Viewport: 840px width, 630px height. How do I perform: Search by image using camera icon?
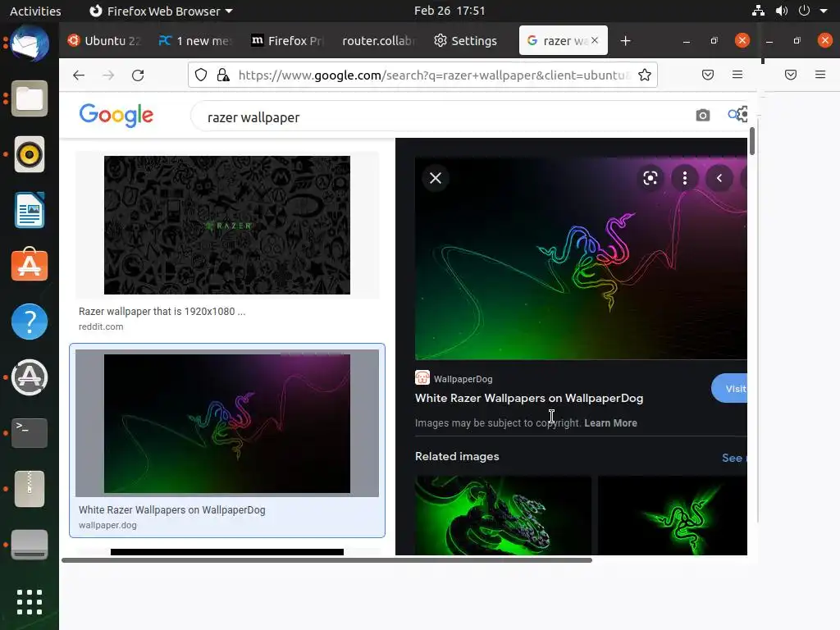703,115
